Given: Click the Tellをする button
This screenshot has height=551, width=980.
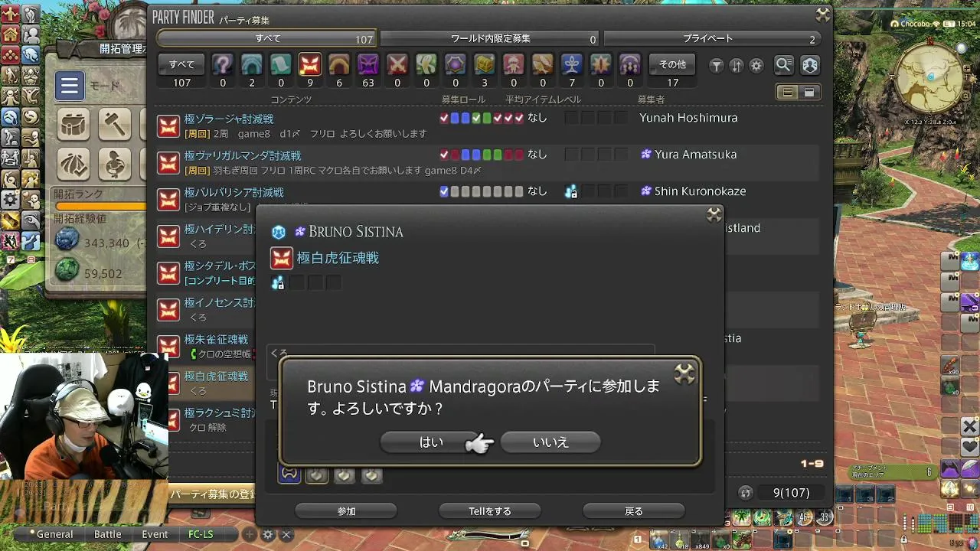Looking at the screenshot, I should 490,511.
